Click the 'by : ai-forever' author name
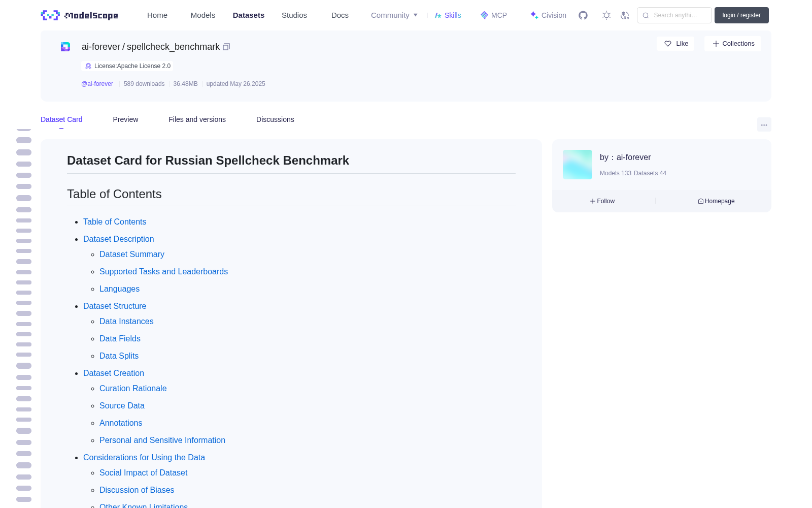Image resolution: width=812 pixels, height=508 pixels. (625, 157)
